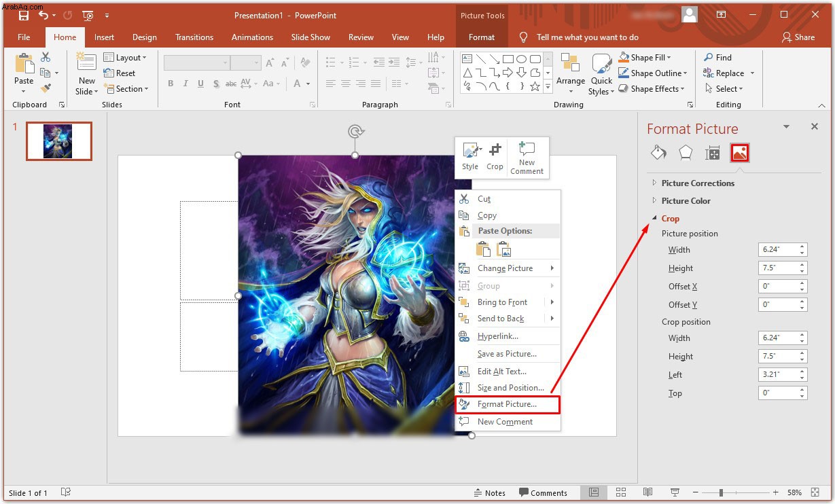Select the Picture icon tab in Format Picture
The height and width of the screenshot is (504, 835).
[740, 153]
